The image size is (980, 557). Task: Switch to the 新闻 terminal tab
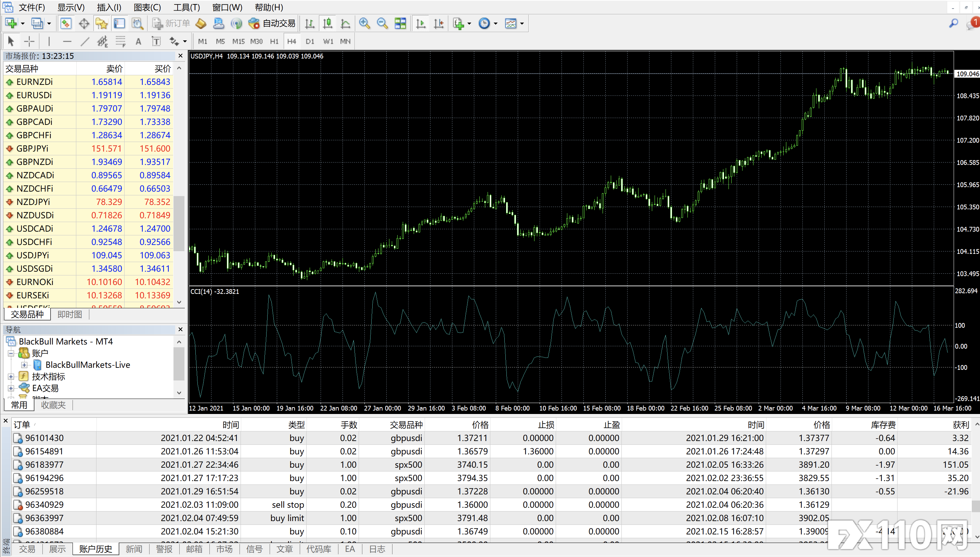(x=134, y=549)
